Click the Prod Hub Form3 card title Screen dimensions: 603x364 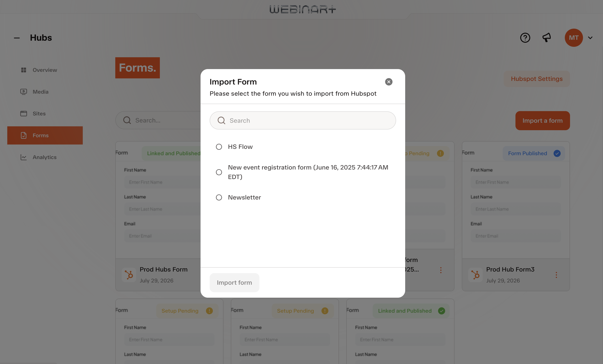510,269
